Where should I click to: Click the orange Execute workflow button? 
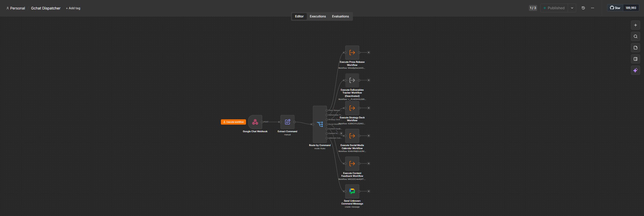(233, 122)
